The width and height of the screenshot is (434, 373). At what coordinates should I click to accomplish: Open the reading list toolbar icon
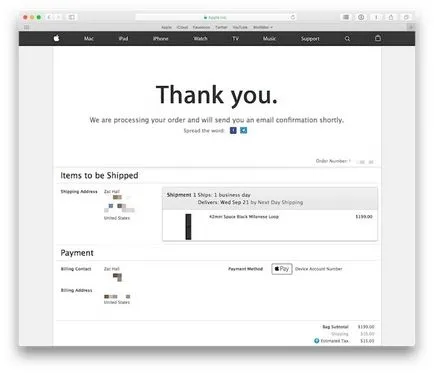point(346,17)
